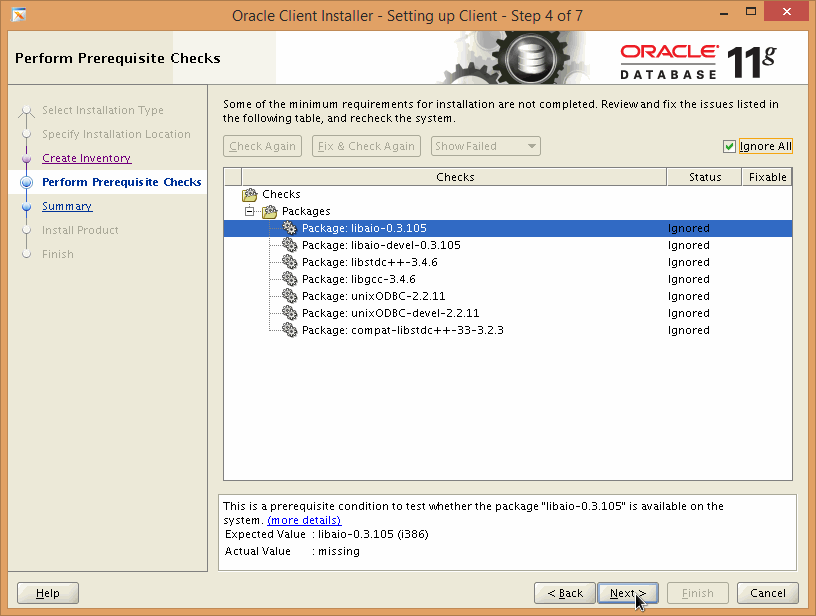Open the Show Failed dropdown
This screenshot has height=616, width=816.
(x=485, y=146)
